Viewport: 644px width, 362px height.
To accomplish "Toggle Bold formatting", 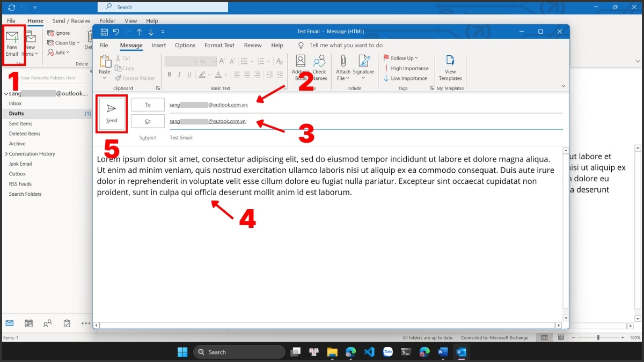I will tap(170, 75).
